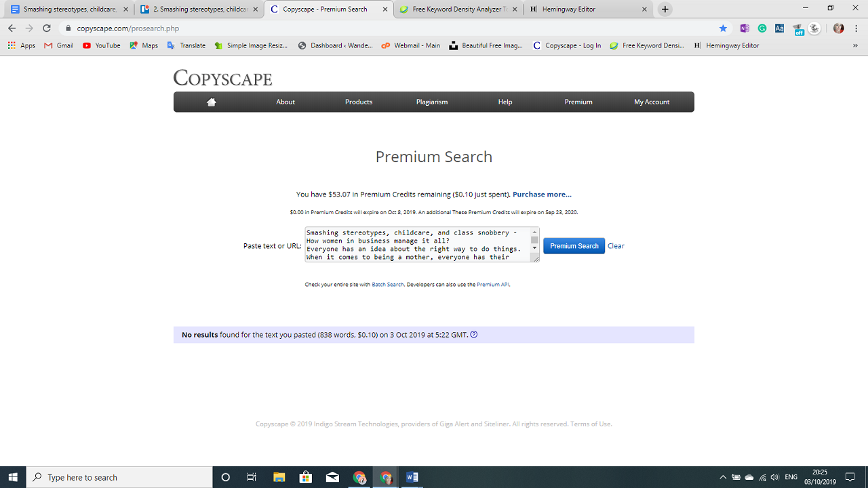
Task: Close the Copyscape - Premium Search tab
Action: click(385, 9)
